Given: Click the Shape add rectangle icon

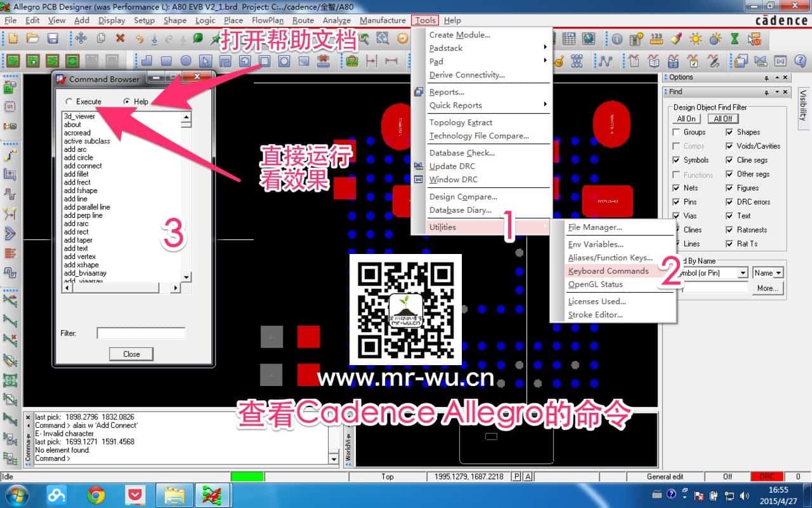Looking at the screenshot, I should [x=166, y=61].
